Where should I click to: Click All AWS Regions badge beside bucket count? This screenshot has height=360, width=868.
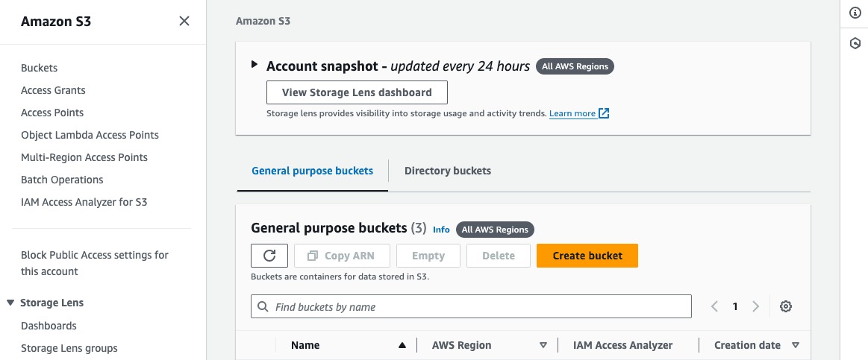coord(496,230)
